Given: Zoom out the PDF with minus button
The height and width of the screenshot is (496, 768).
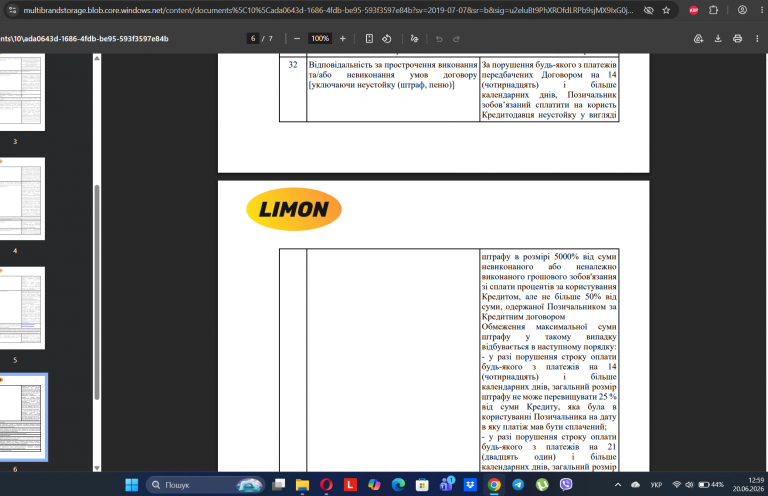Looking at the screenshot, I should [297, 39].
